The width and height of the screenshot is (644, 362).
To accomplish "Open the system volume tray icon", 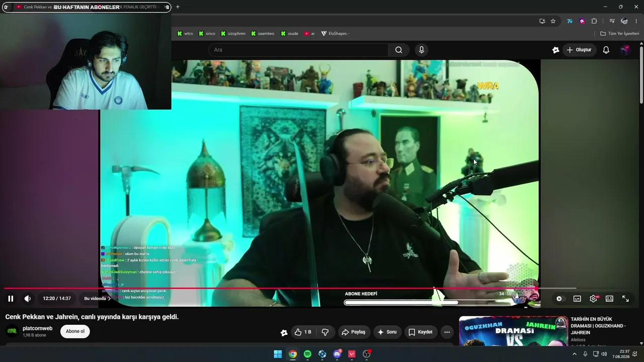I will coord(604,354).
